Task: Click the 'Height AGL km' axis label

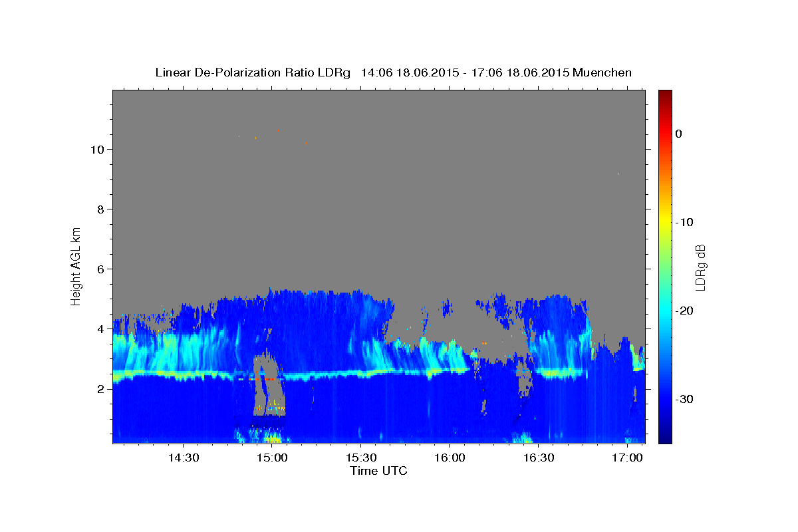Action: pyautogui.click(x=76, y=266)
